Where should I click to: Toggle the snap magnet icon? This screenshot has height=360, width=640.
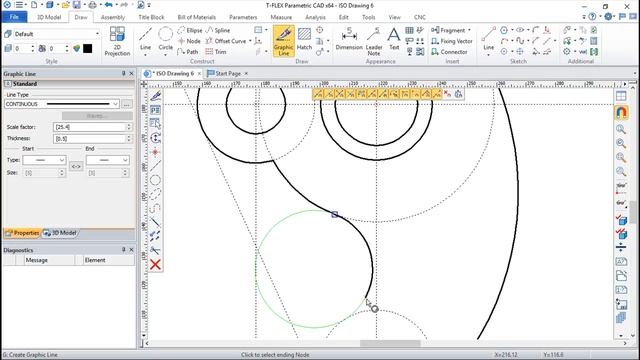coord(621,112)
